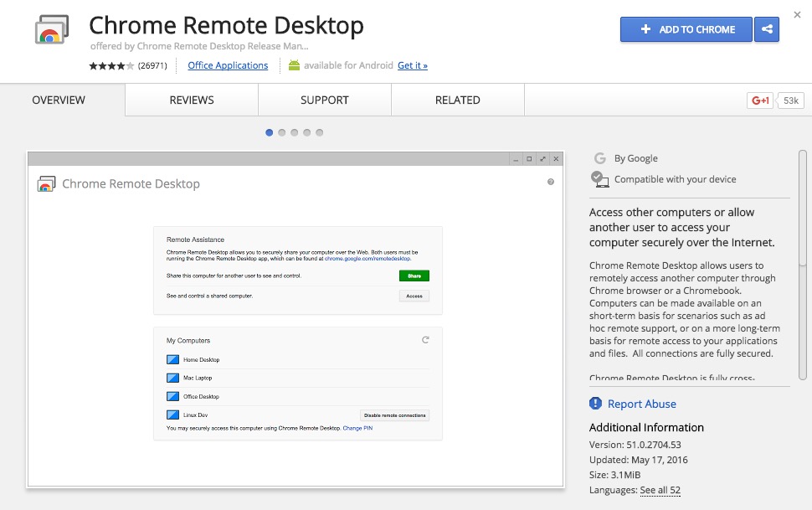812x510 pixels.
Task: Click the star rating icons
Action: tap(111, 65)
